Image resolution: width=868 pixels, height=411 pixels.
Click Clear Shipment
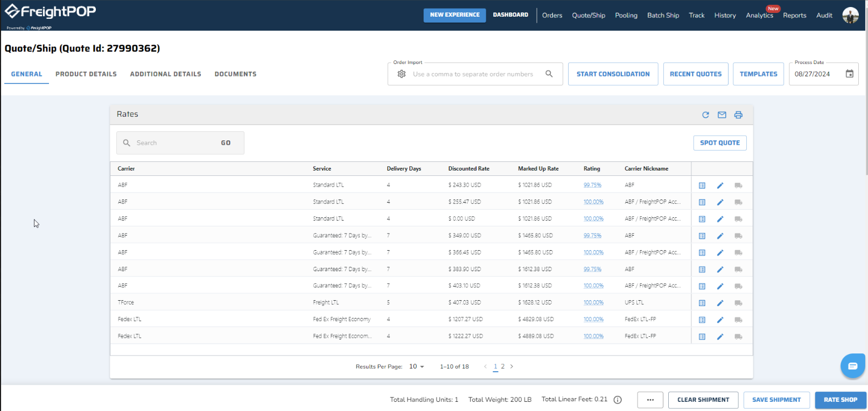(x=703, y=400)
